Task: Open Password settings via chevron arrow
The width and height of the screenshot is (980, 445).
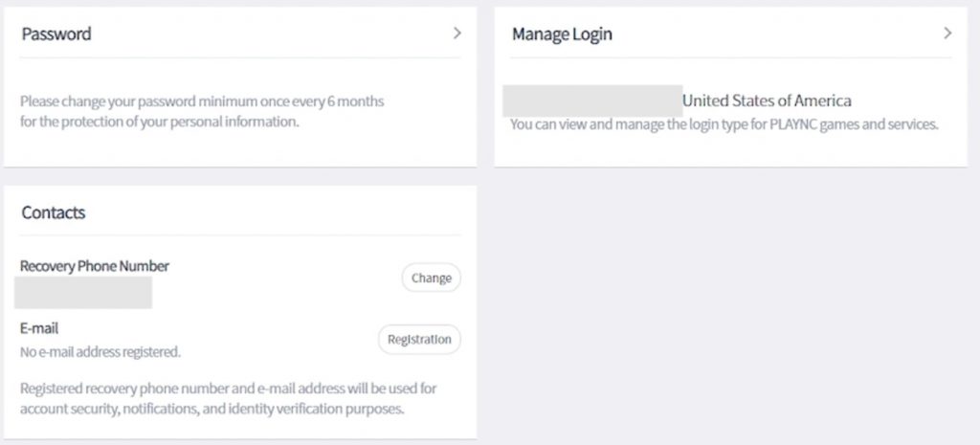Action: pos(457,33)
